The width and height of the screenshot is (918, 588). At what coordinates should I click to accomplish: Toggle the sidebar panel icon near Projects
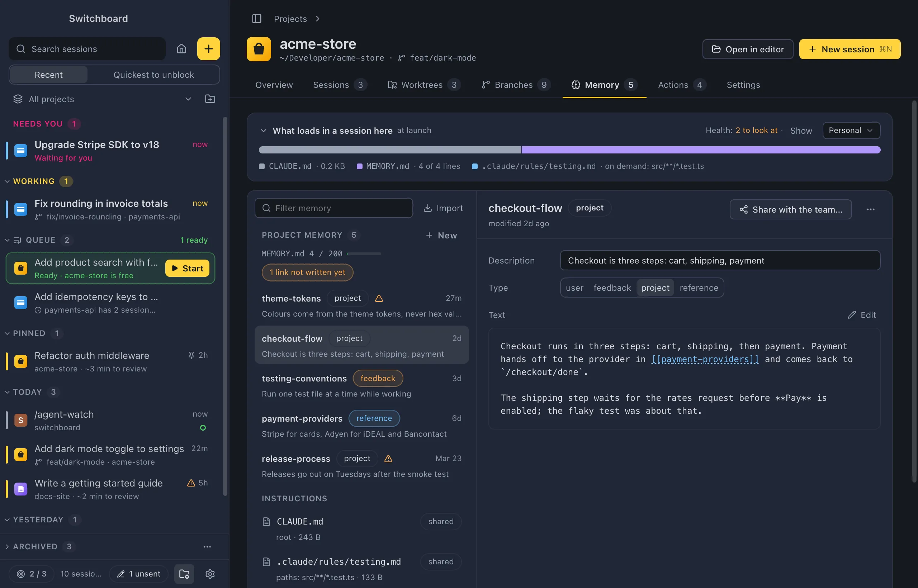tap(257, 19)
